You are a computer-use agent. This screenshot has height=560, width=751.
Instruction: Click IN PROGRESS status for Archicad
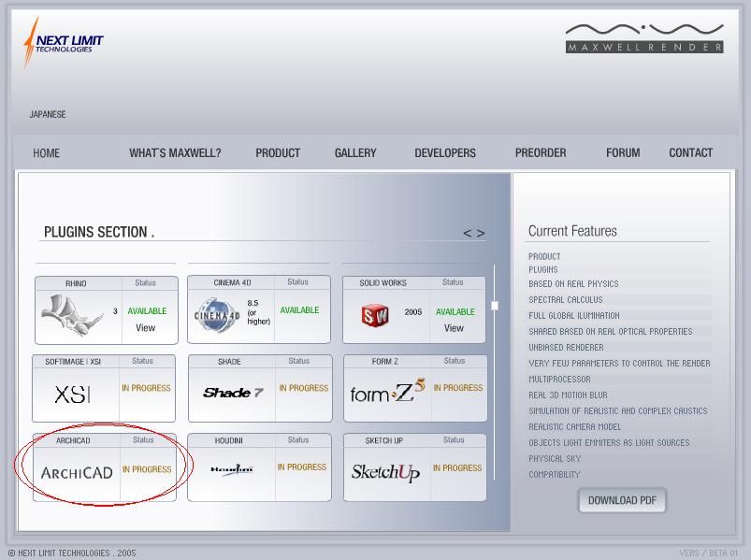point(147,469)
